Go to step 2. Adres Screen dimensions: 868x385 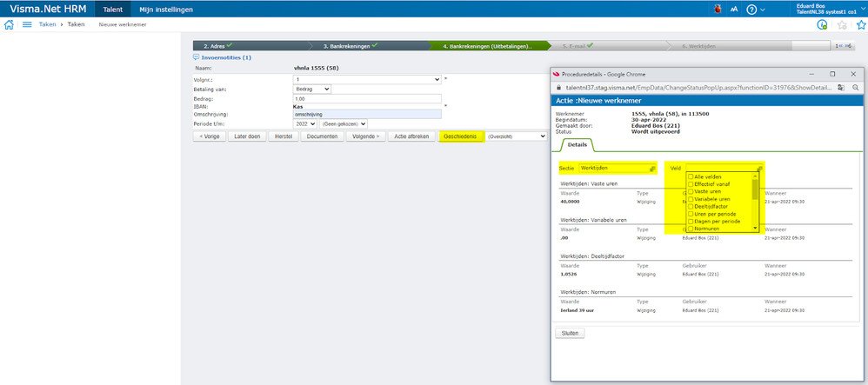coord(249,46)
